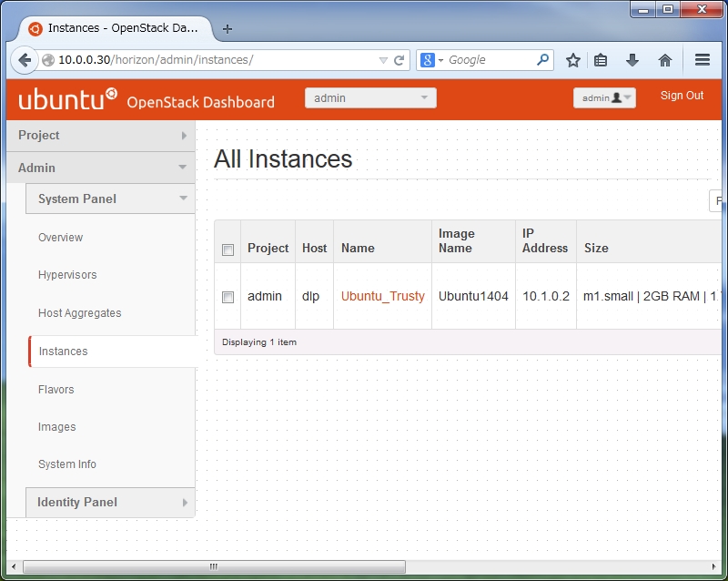Open a new tab with the plus button
Screen dimensions: 728x581
pos(227,29)
